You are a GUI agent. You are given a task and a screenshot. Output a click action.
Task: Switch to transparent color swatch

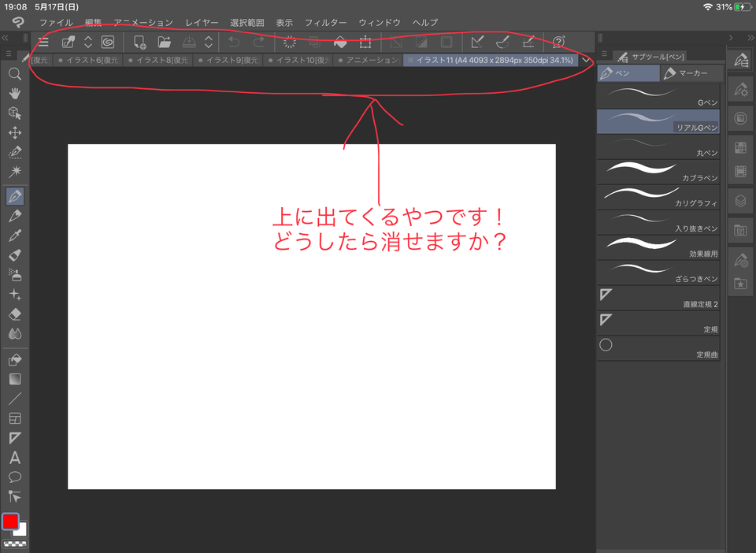point(14,544)
